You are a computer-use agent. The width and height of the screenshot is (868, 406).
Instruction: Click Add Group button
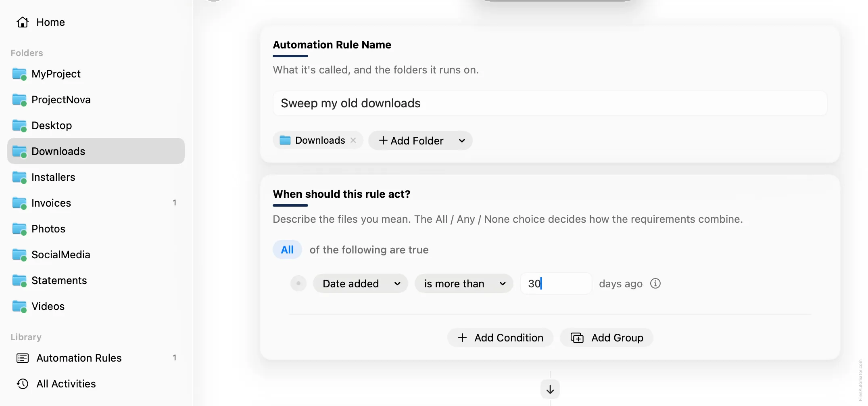(607, 338)
